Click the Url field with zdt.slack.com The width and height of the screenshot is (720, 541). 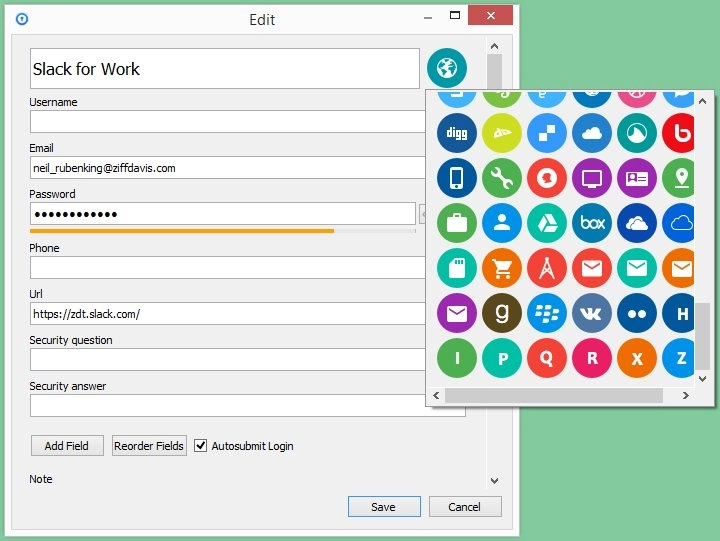pyautogui.click(x=228, y=314)
